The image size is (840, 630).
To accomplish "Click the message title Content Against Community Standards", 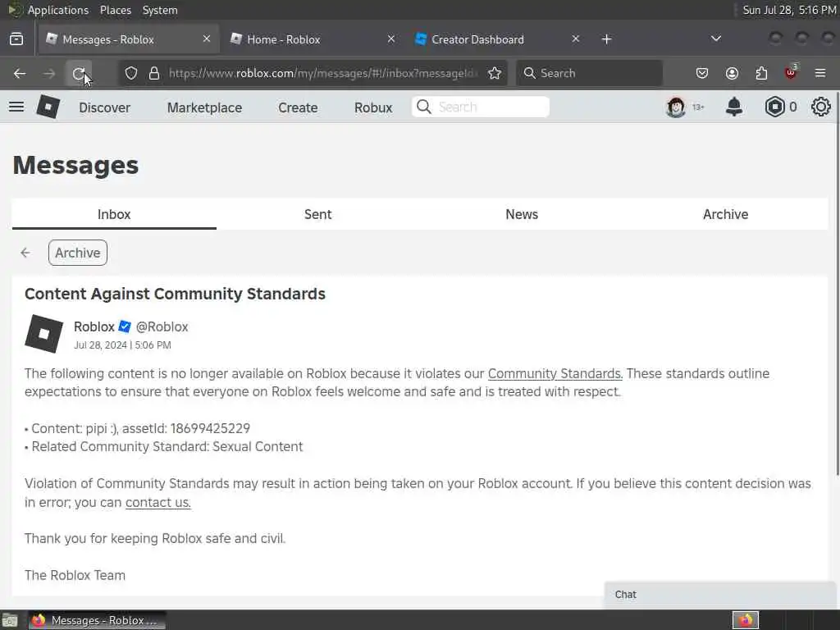I will tap(176, 294).
